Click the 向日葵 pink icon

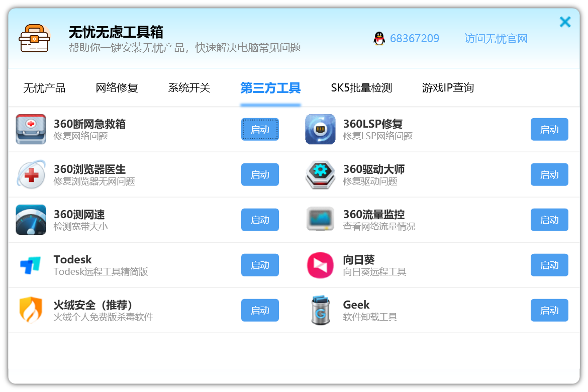tap(320, 265)
